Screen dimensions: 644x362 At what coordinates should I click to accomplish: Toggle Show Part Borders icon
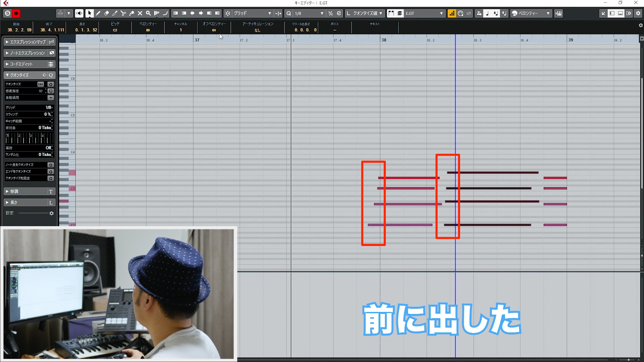pos(391,13)
